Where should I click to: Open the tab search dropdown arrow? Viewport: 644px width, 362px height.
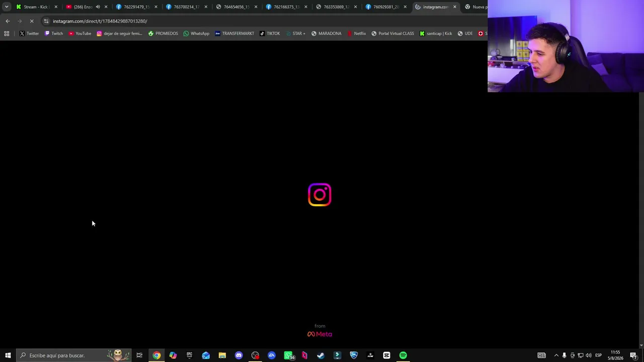7,7
